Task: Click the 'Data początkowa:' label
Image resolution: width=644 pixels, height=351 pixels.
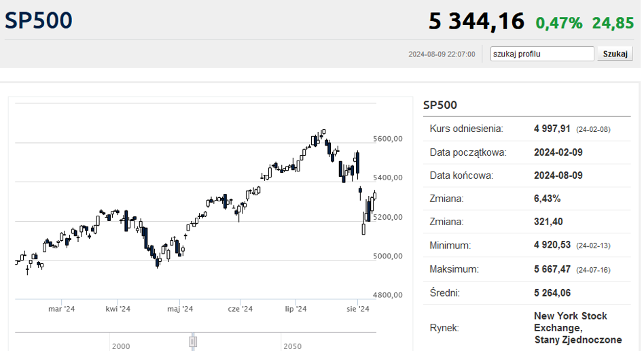Action: tap(468, 152)
